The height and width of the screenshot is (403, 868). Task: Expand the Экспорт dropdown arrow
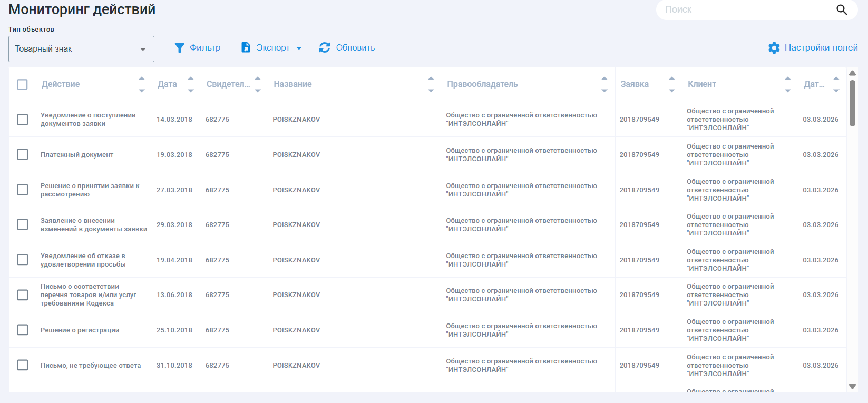pos(299,48)
